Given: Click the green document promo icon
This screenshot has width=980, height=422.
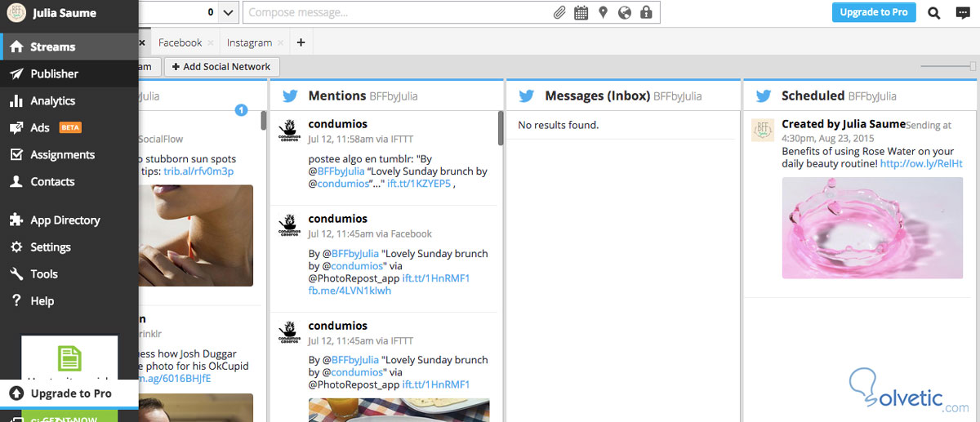Looking at the screenshot, I should (x=69, y=358).
